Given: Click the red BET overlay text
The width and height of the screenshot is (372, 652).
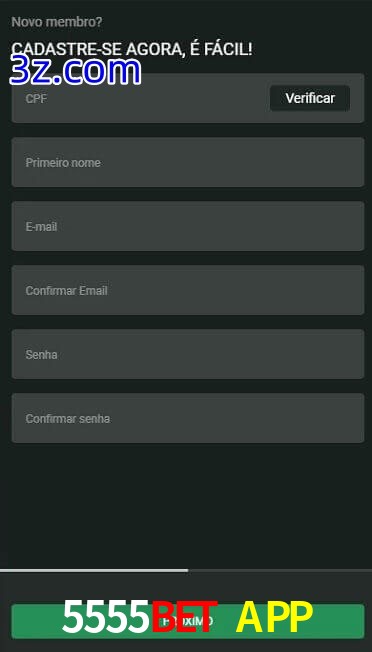Looking at the screenshot, I should click(x=184, y=617).
